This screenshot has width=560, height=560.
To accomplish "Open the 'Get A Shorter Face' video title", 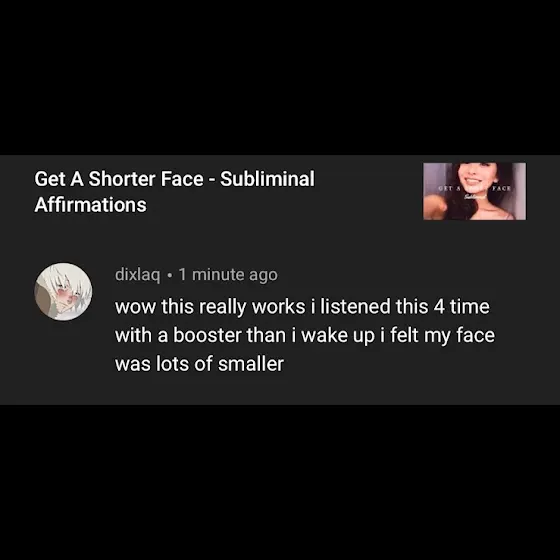I will [175, 191].
